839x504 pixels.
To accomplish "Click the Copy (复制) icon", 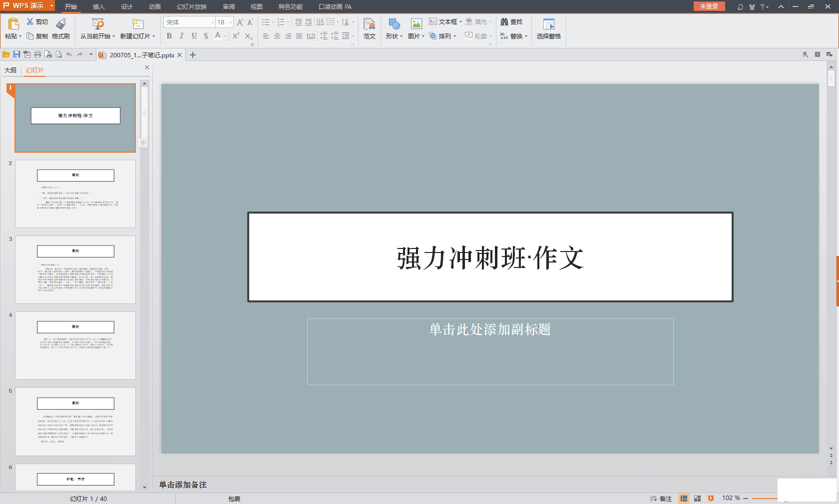I will 30,36.
